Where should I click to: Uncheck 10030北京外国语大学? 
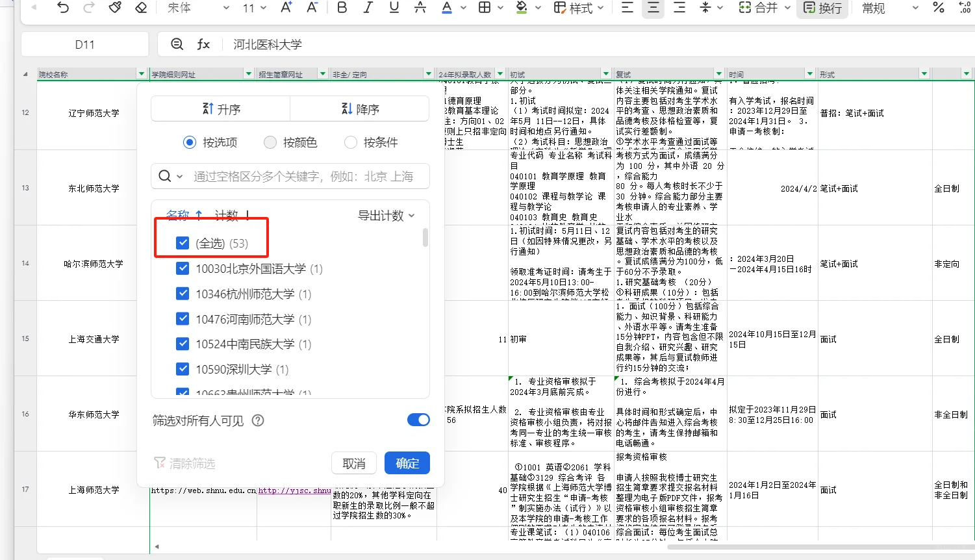pos(183,268)
